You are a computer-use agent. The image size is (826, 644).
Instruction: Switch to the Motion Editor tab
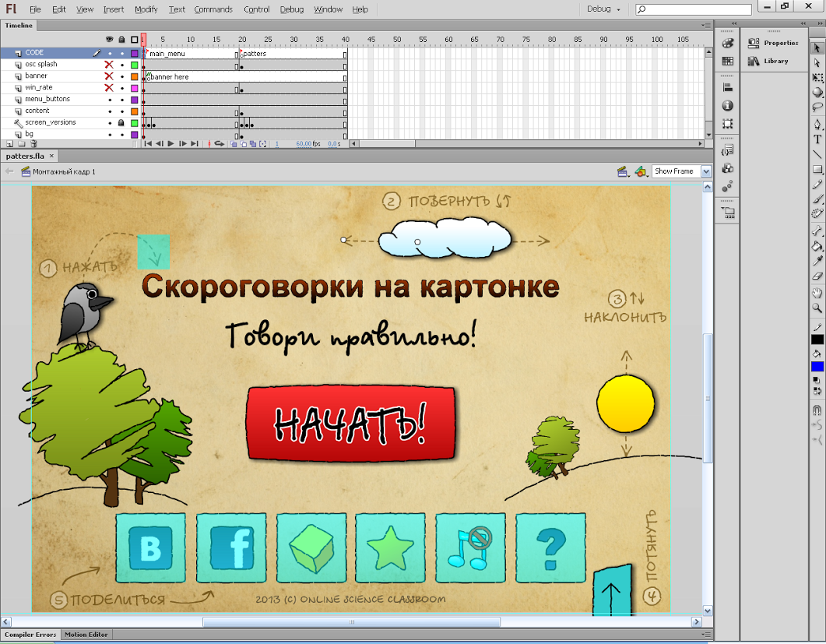(86, 635)
